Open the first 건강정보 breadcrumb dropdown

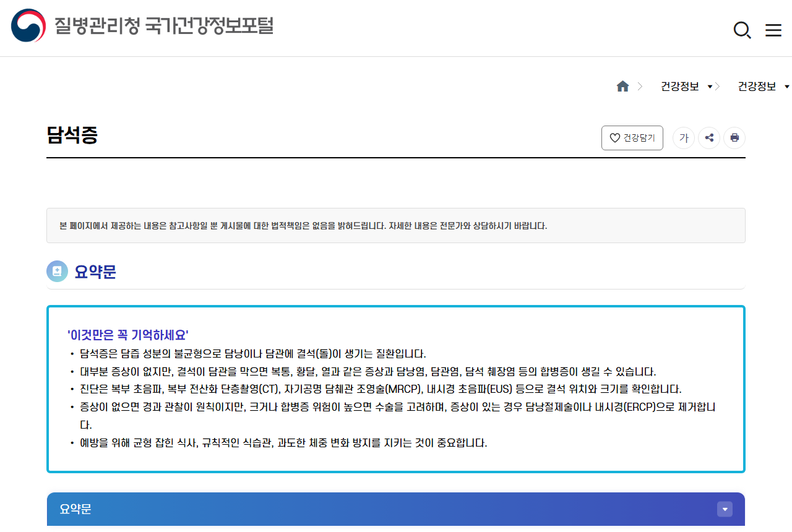pyautogui.click(x=687, y=87)
